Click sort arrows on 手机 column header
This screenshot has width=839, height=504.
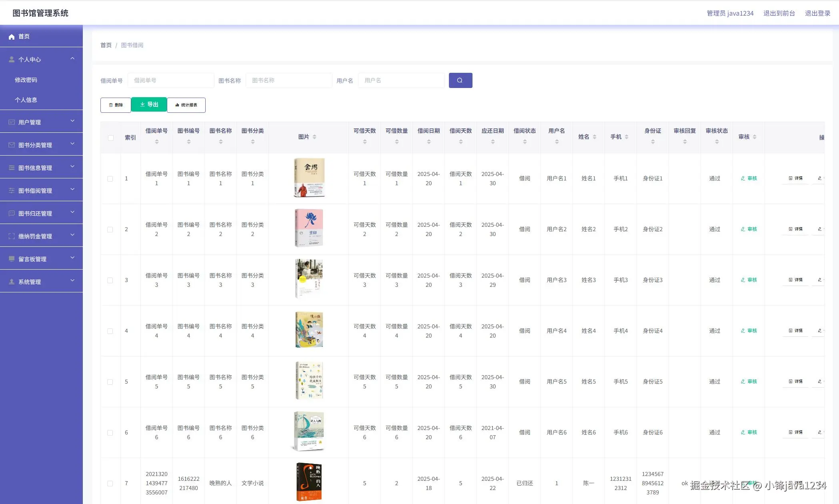(627, 137)
